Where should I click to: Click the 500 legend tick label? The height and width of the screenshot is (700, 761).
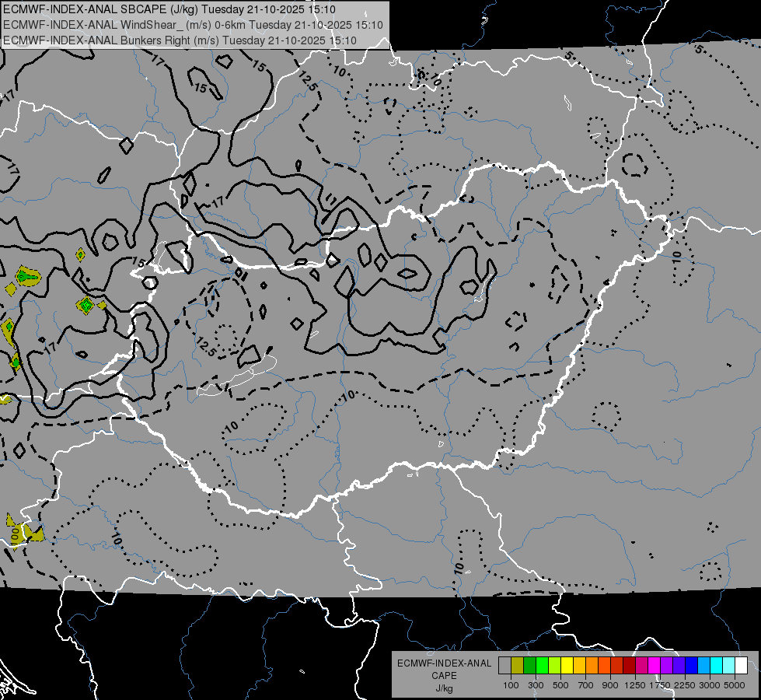pos(560,685)
